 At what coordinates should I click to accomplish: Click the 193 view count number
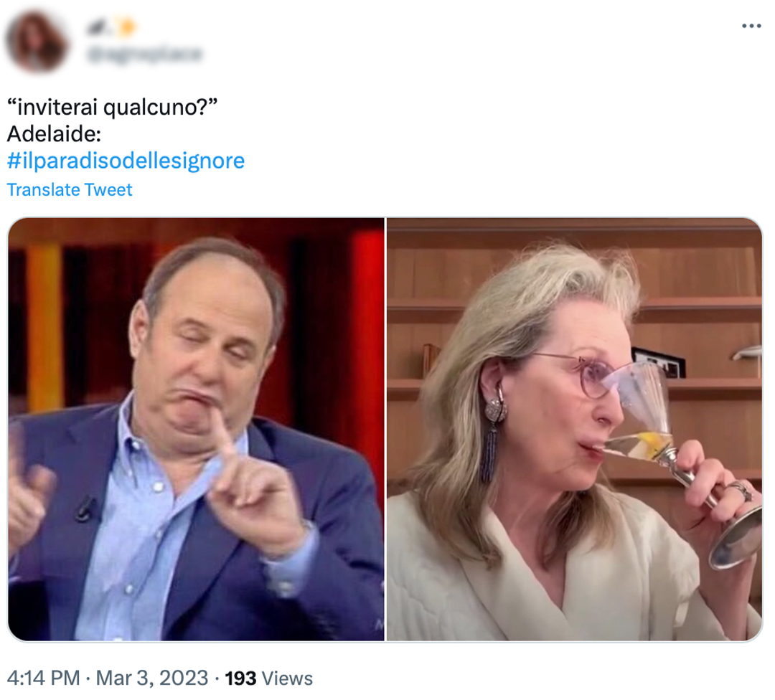[x=240, y=678]
